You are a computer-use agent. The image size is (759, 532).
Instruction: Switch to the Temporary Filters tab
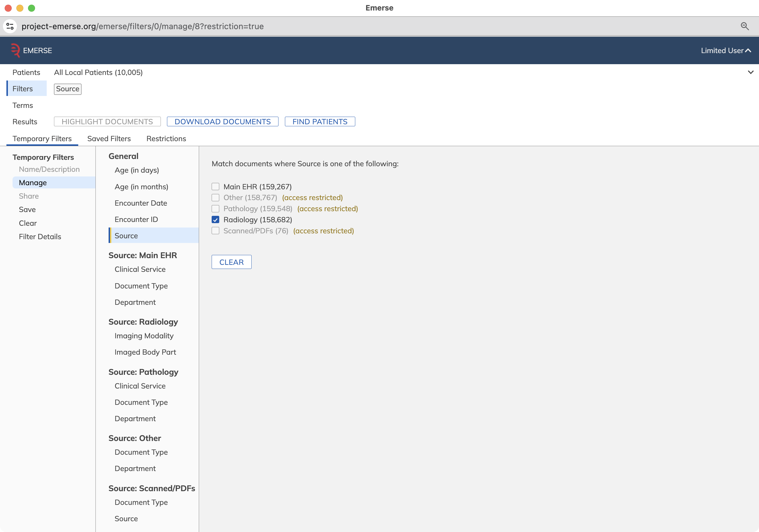pos(42,139)
